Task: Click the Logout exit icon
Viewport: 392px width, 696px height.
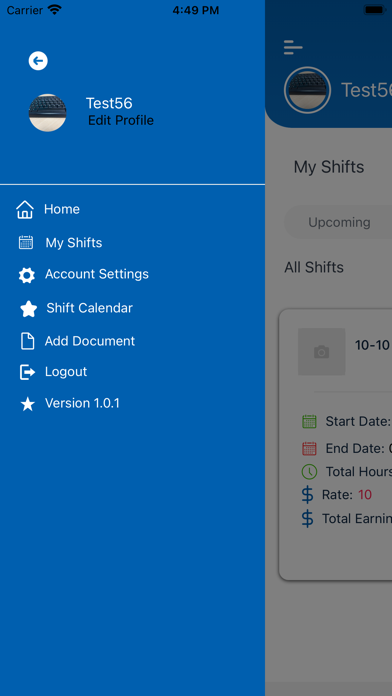Action: [x=27, y=372]
